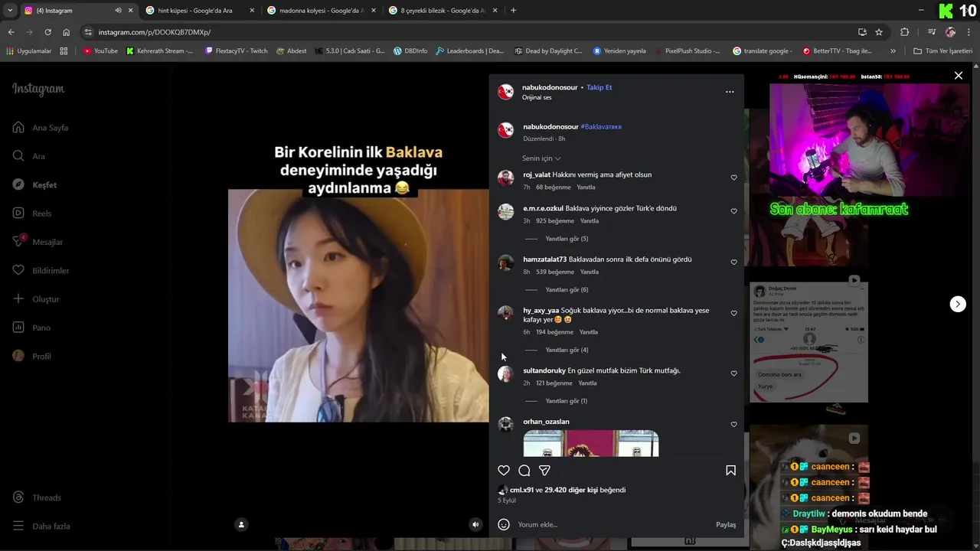Open the nabukodonosour profile name in header

coord(550,87)
